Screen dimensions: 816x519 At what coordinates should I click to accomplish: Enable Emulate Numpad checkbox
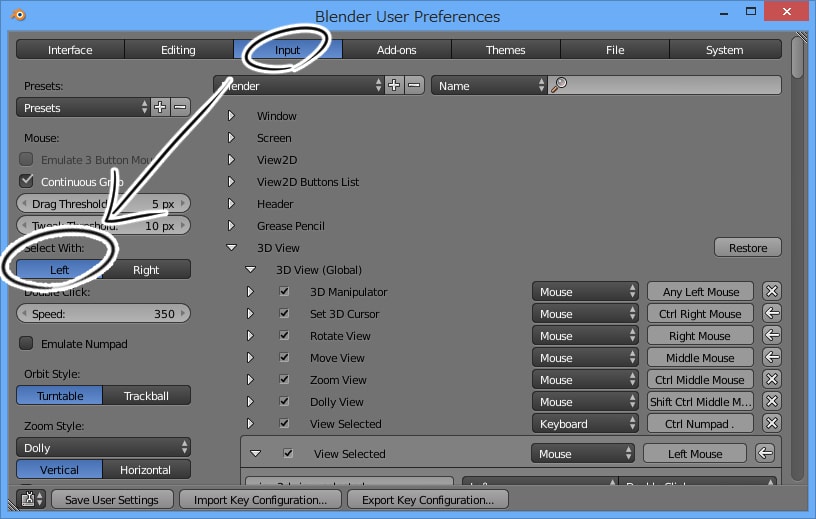pyautogui.click(x=26, y=343)
